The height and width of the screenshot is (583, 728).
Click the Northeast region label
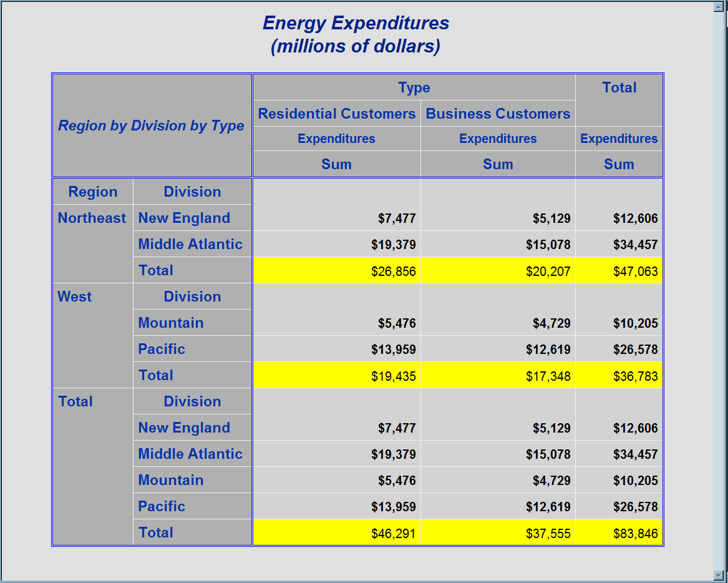coord(92,218)
